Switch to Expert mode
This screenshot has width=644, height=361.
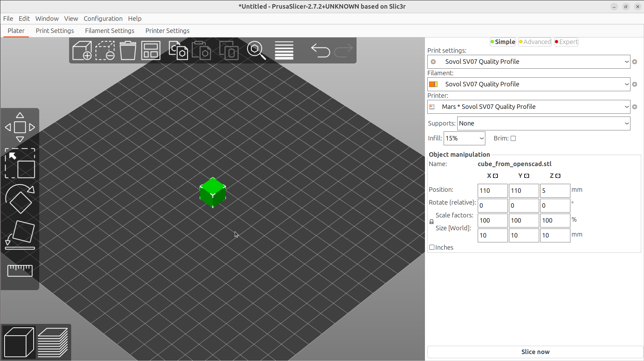point(566,42)
